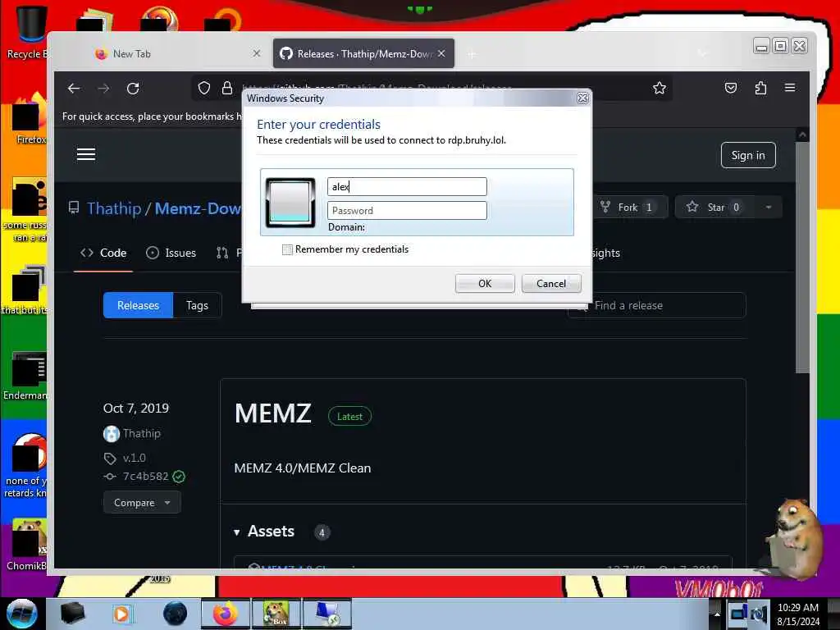The image size is (840, 630).
Task: Bookmark this page with the star icon
Action: (660, 88)
